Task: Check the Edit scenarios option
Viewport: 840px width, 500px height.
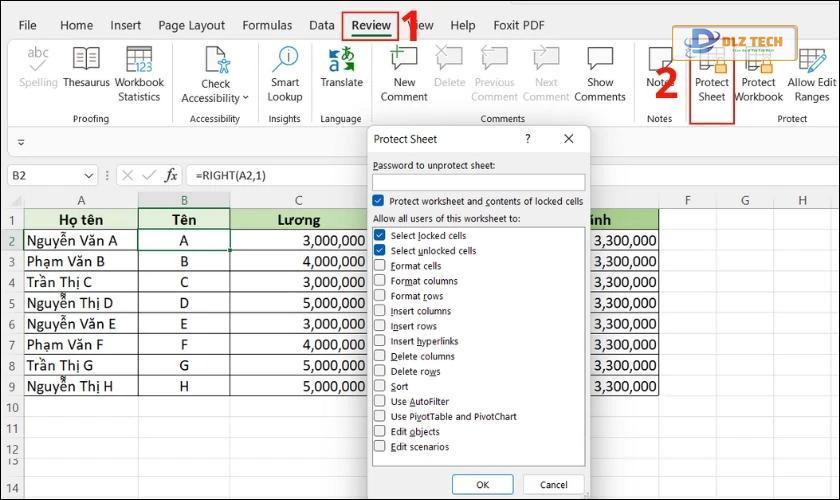Action: coord(380,446)
